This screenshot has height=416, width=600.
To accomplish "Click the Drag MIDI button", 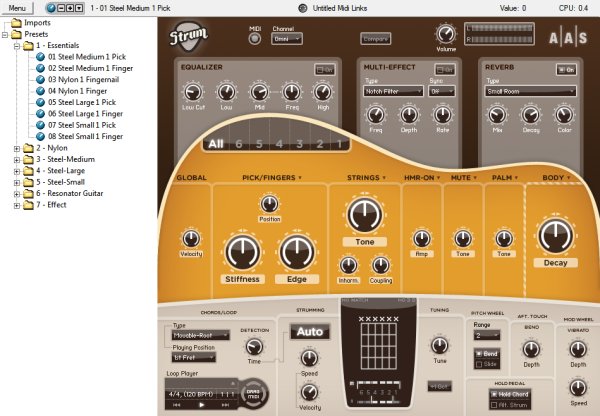I will 253,394.
